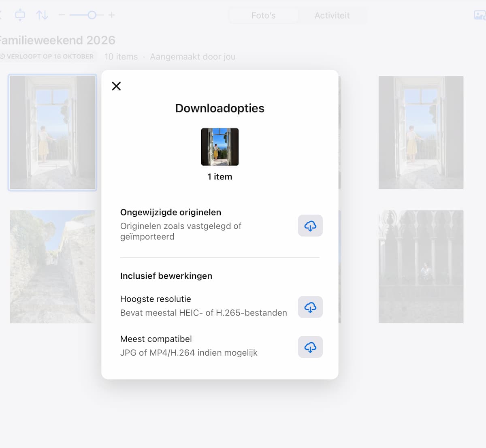Select the unselected doorway photo in the album grid
486x448 pixels.
click(421, 132)
